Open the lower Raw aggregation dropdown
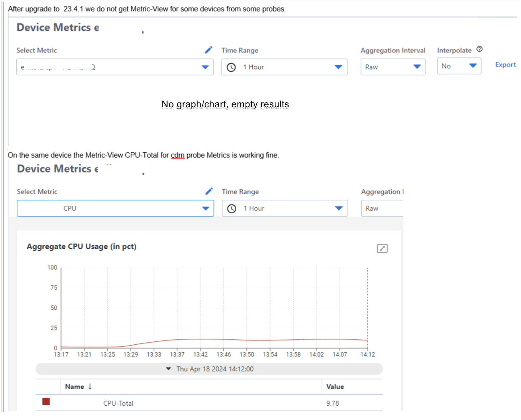This screenshot has width=521, height=420. coord(382,208)
